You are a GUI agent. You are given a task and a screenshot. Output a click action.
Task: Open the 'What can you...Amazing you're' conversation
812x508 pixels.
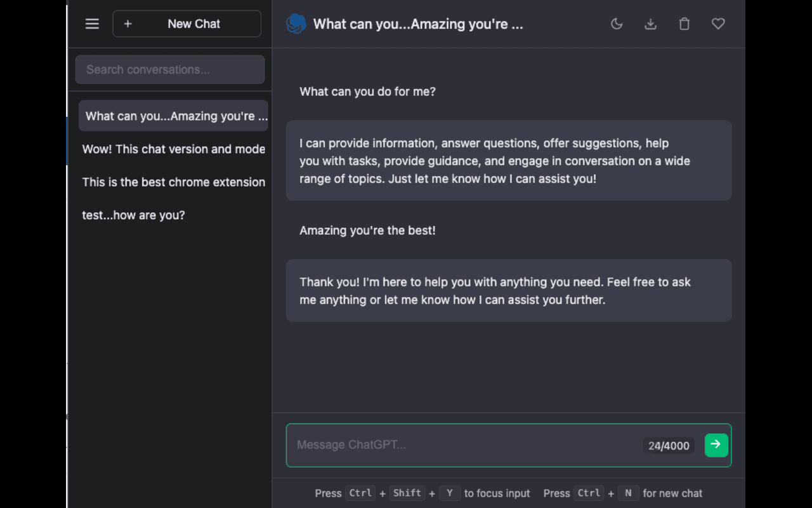coord(173,116)
